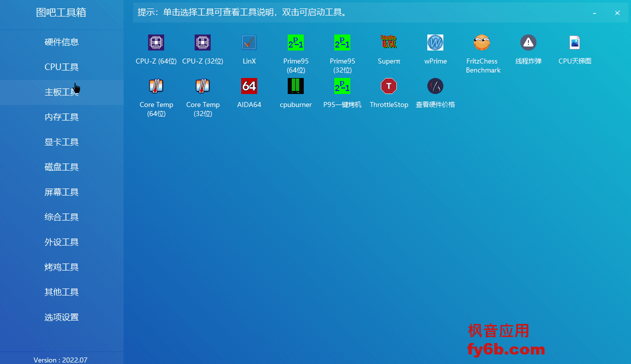Viewport: 631px width, 364px height.
Task: Choose the ThrottleStop icon
Action: (x=389, y=86)
